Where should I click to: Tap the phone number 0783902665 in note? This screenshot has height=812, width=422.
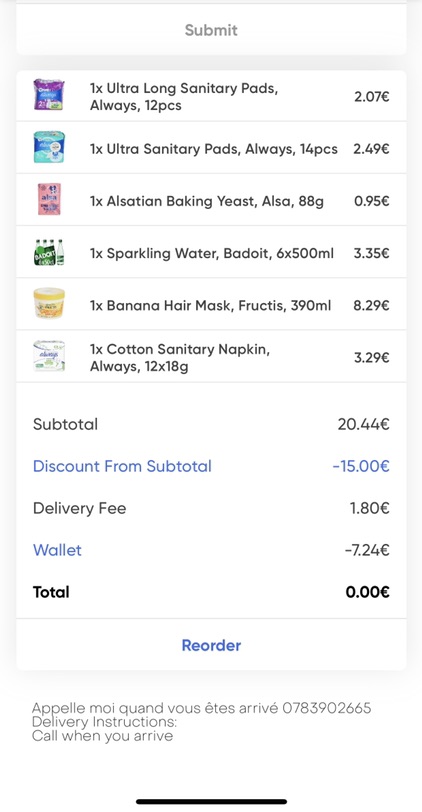(x=327, y=708)
